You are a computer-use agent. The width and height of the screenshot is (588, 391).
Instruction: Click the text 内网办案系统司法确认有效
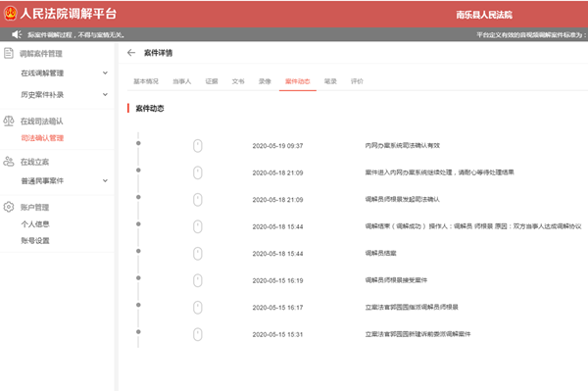(403, 145)
